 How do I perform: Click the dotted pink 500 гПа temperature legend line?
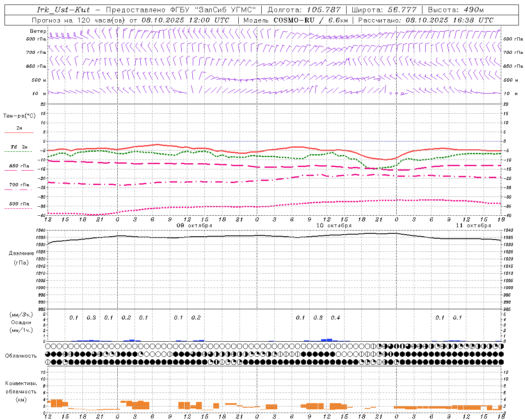tap(18, 208)
